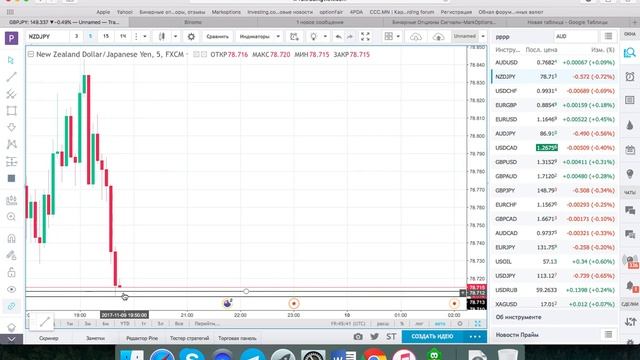Select the 3 minute timeframe
Image resolution: width=640 pixels, height=360 pixels.
[76, 37]
